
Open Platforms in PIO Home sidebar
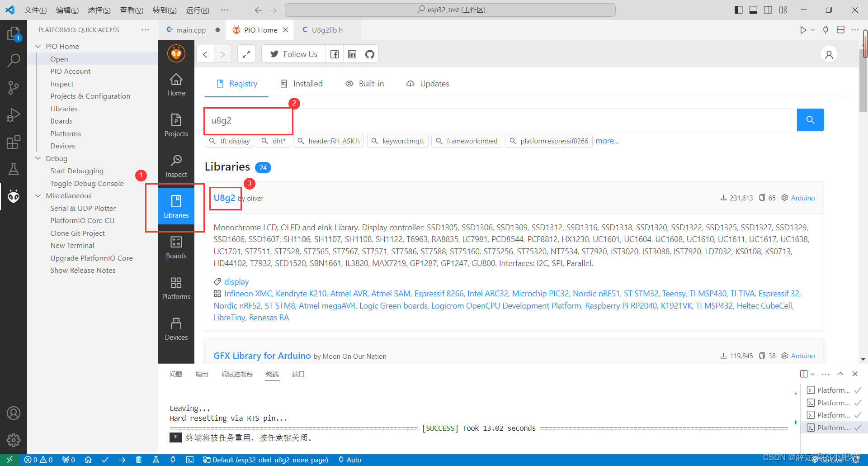tap(176, 288)
